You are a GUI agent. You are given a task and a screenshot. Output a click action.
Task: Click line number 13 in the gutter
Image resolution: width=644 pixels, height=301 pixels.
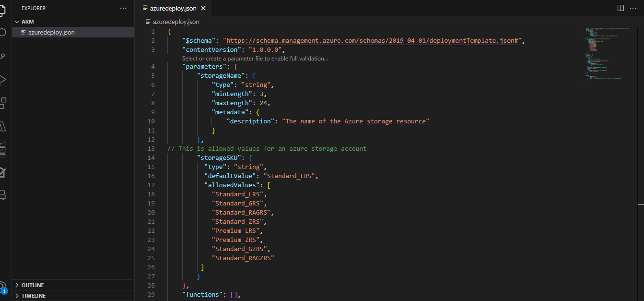pos(152,149)
